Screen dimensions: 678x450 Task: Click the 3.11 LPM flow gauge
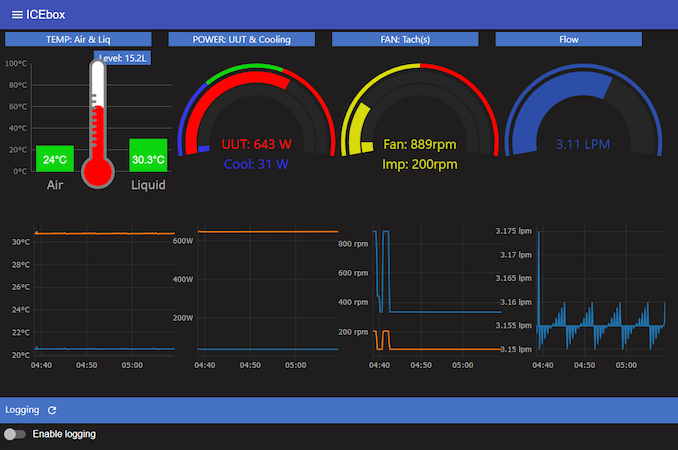[583, 144]
